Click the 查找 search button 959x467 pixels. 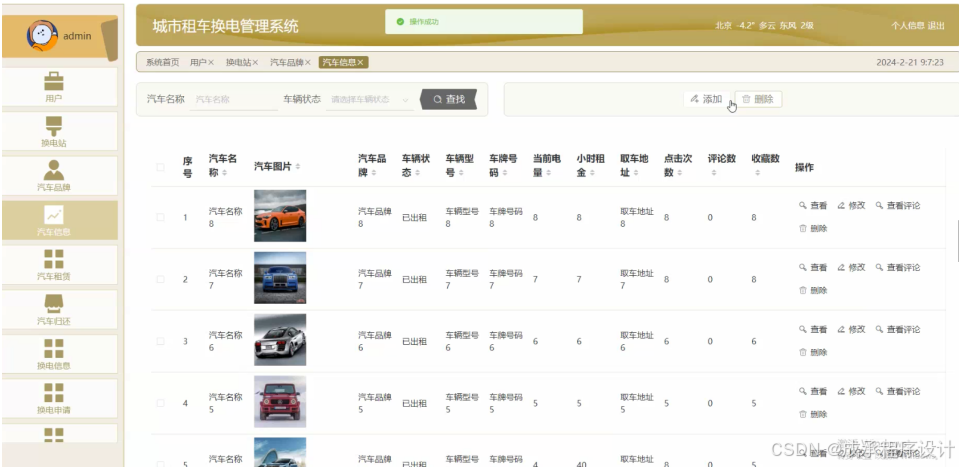(449, 99)
